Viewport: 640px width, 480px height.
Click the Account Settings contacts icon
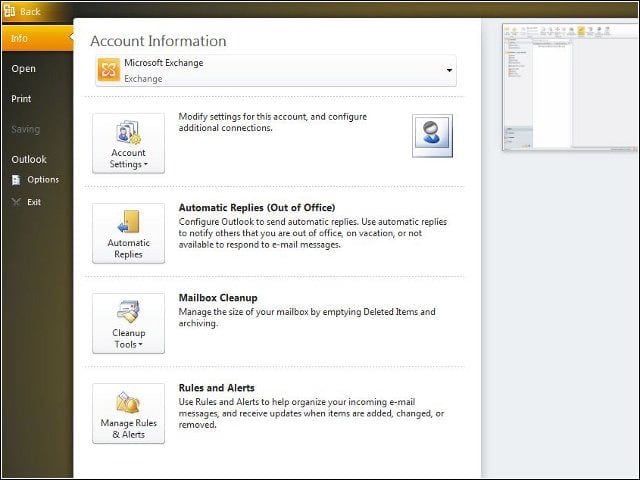(129, 132)
